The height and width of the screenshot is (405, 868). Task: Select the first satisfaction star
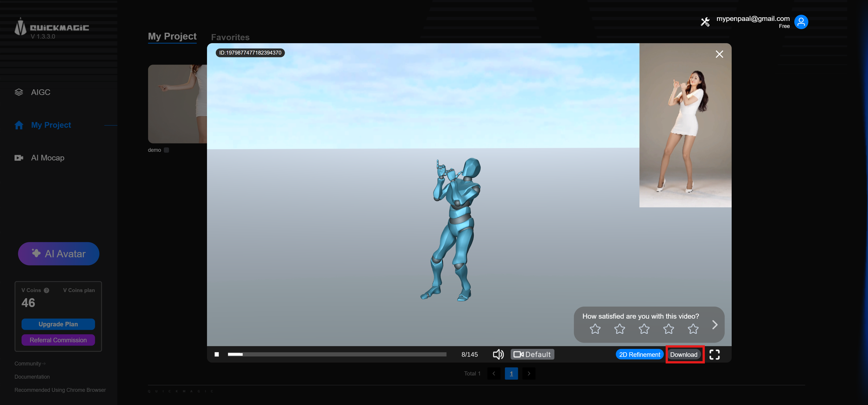click(x=595, y=329)
